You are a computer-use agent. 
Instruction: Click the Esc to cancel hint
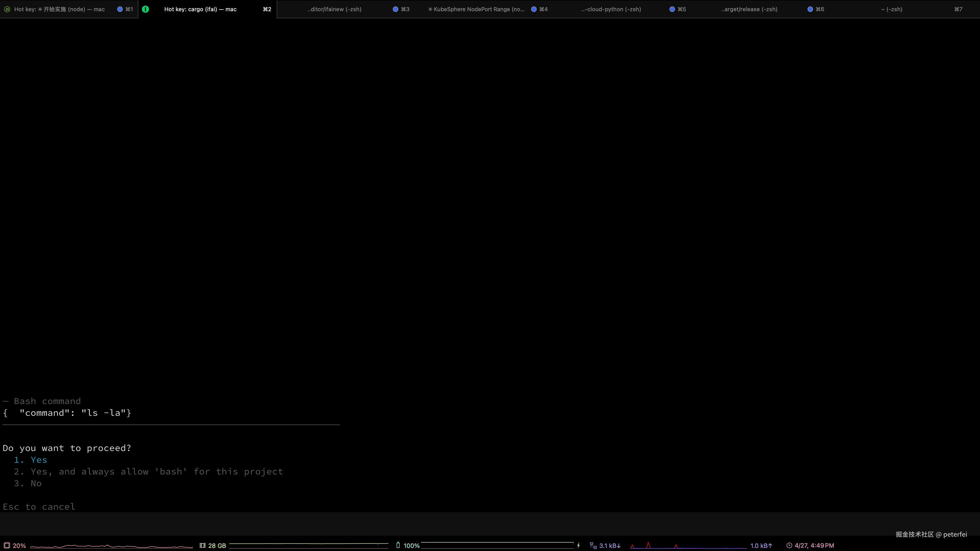click(x=39, y=507)
